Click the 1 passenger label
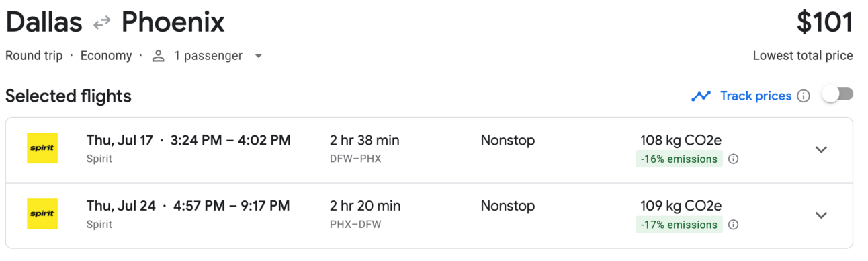This screenshot has width=868, height=261. (208, 56)
